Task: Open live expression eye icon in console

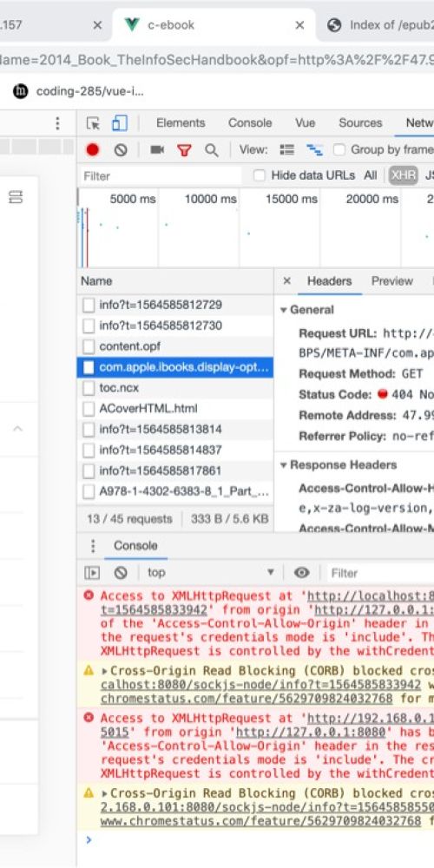Action: tap(302, 573)
